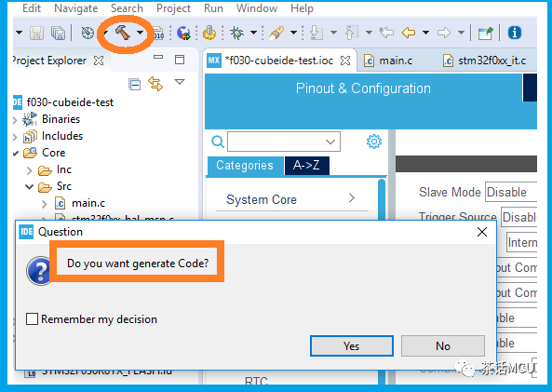
Task: Expand the Inc folder node
Action: click(x=30, y=170)
